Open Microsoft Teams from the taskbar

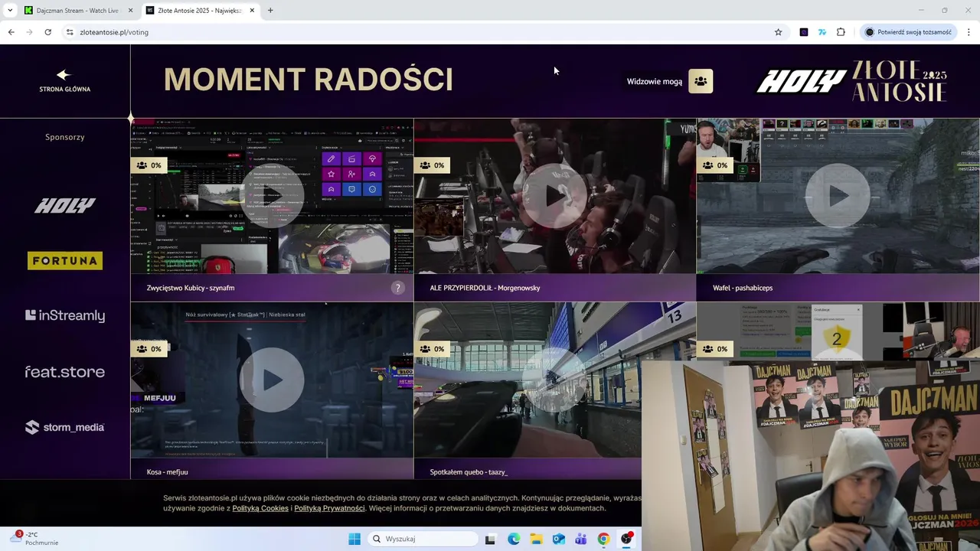click(581, 539)
